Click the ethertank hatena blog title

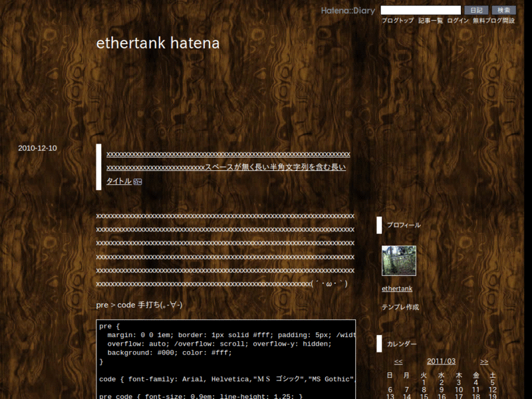(x=158, y=43)
